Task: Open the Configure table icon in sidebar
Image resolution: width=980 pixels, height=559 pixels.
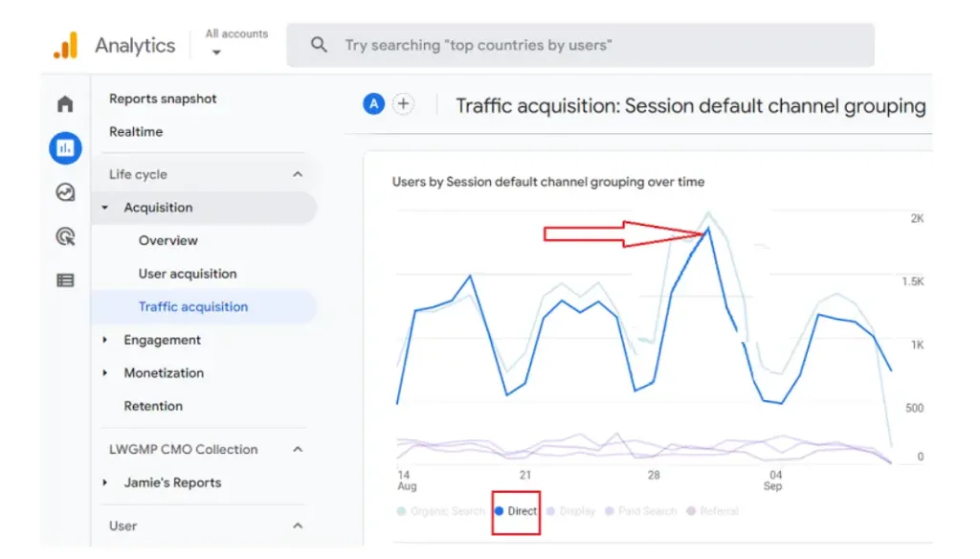Action: [65, 280]
